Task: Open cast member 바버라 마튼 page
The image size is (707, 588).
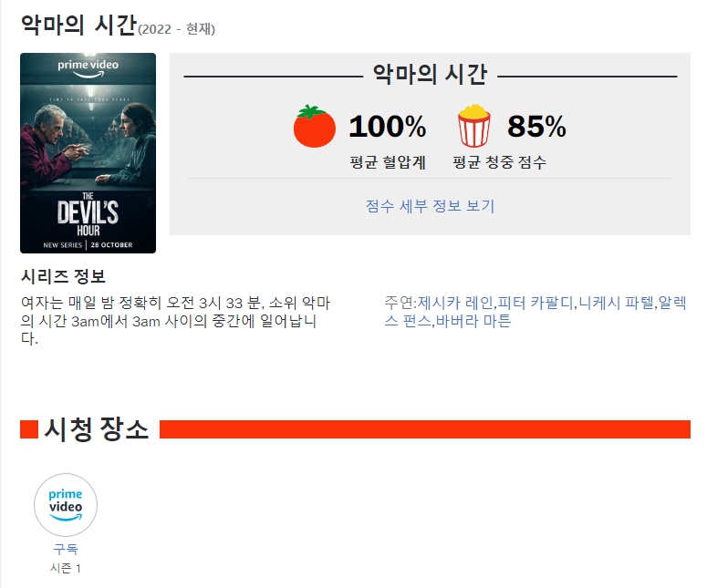Action: pyautogui.click(x=473, y=321)
